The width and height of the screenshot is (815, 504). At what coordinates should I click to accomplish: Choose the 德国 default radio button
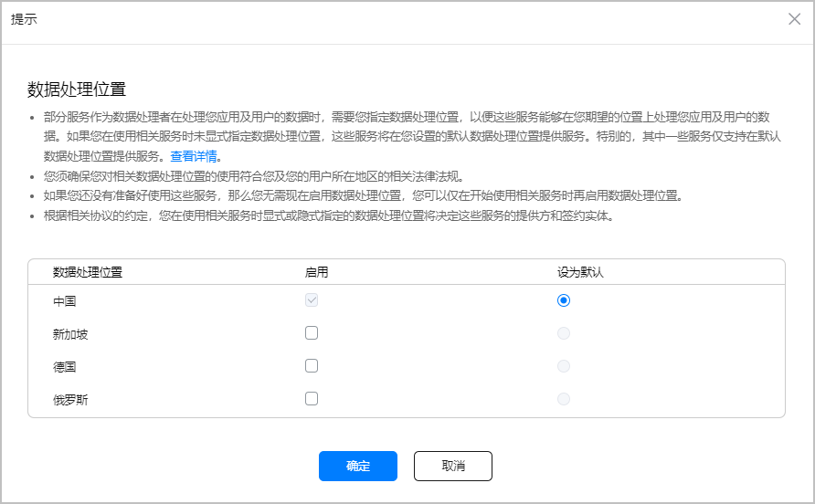click(x=564, y=366)
